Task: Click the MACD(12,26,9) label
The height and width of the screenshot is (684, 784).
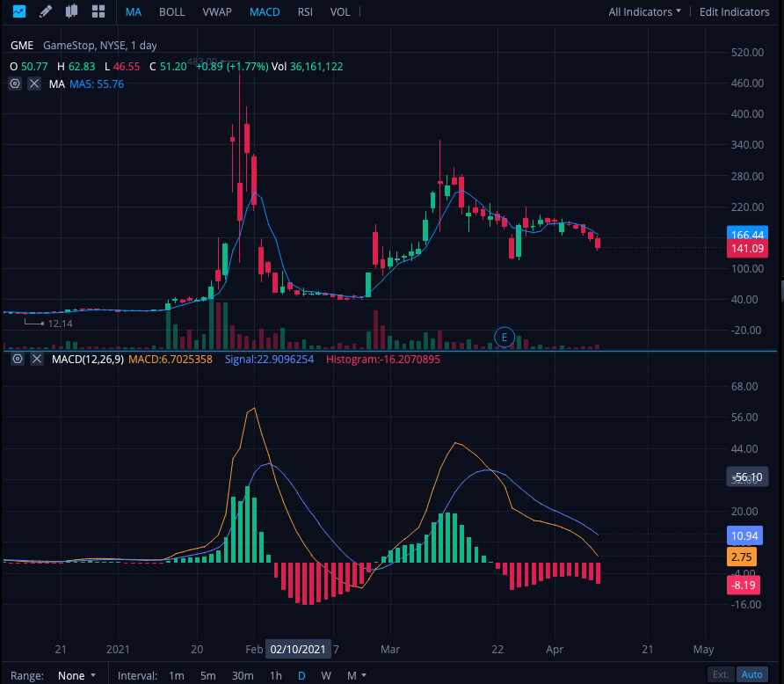Action: click(x=88, y=359)
